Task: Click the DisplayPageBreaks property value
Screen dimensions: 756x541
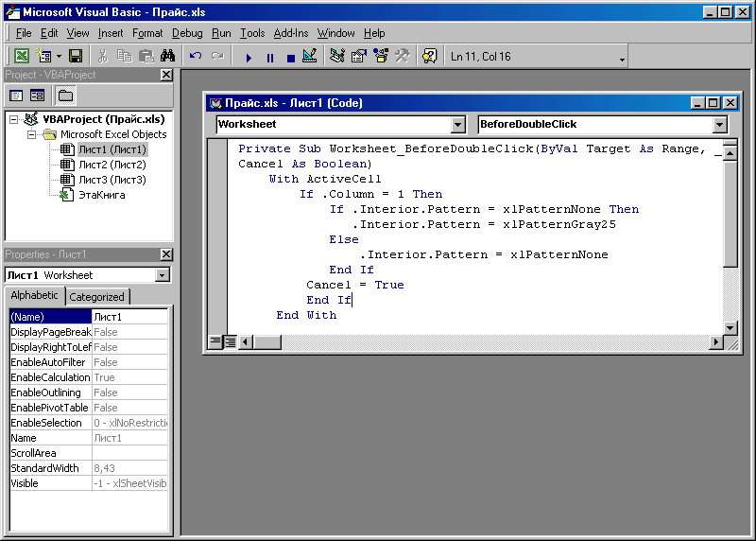Action: [129, 332]
